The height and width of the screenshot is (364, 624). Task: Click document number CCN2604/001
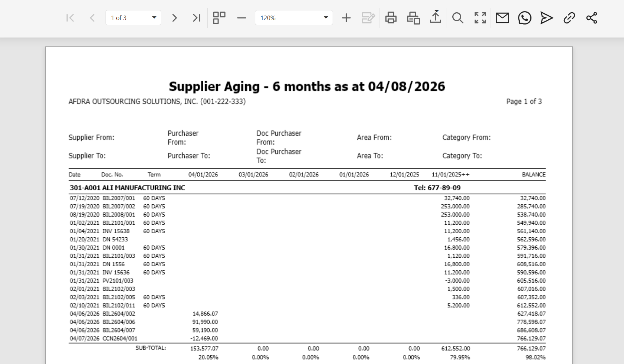coord(120,338)
